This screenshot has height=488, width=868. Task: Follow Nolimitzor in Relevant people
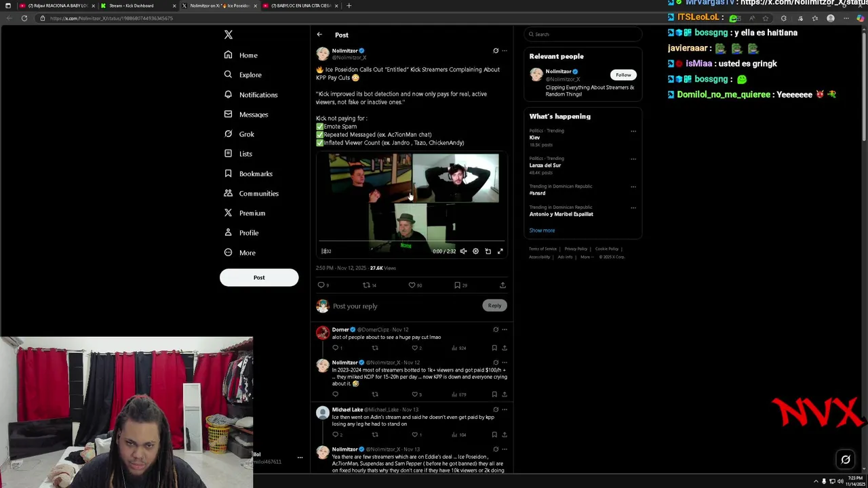pyautogui.click(x=623, y=75)
